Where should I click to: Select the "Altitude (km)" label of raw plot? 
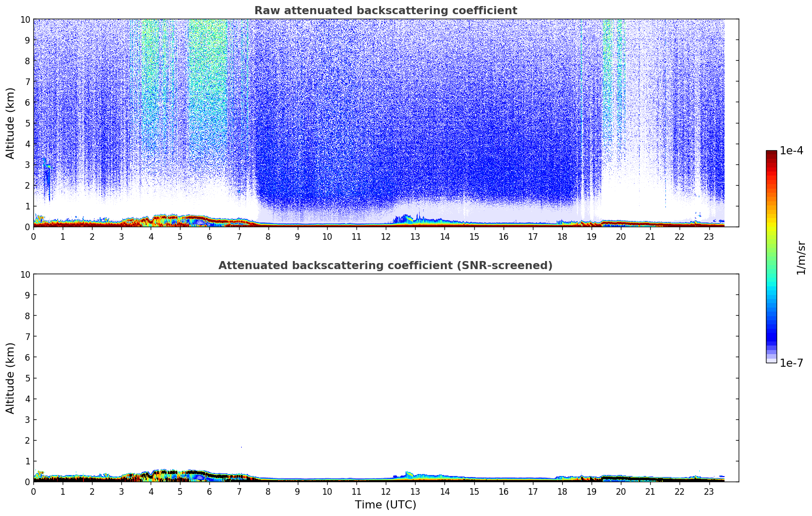(11, 123)
